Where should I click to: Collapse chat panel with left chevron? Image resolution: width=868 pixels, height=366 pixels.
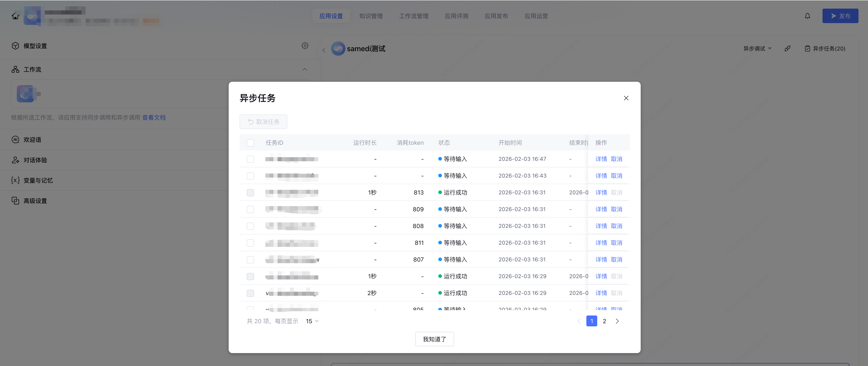tap(324, 50)
